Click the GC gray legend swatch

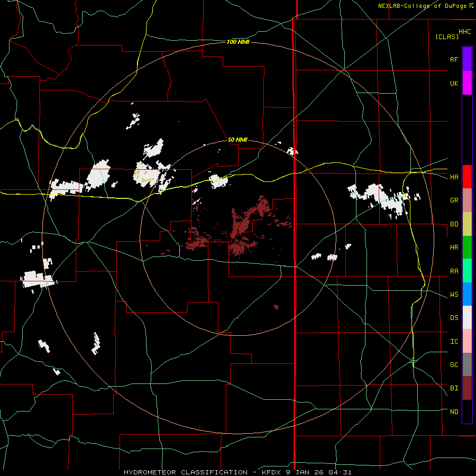pos(467,364)
